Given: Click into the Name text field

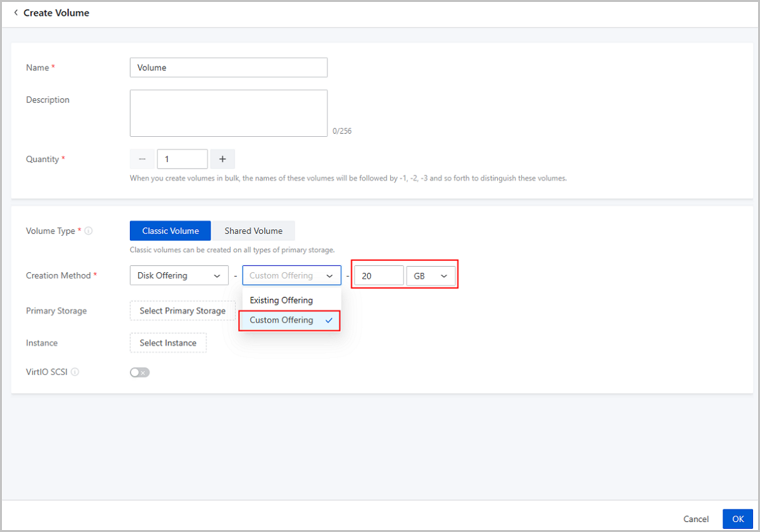Looking at the screenshot, I should coord(228,68).
